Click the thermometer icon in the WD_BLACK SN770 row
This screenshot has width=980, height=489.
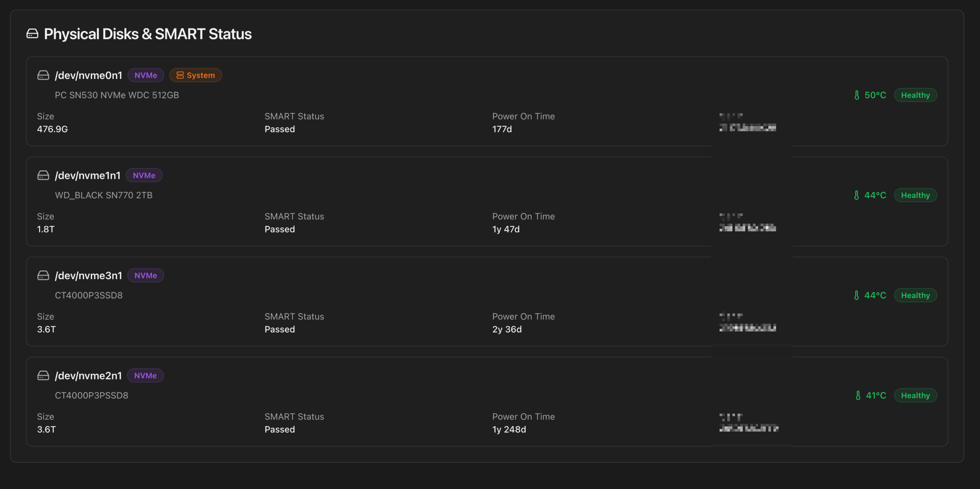[x=857, y=195]
